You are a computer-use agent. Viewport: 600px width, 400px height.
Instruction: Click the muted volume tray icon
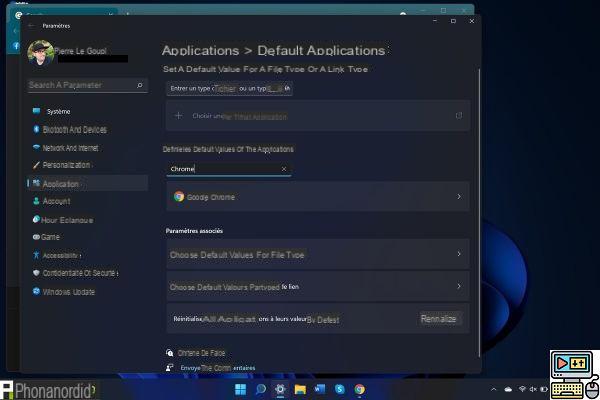(x=533, y=389)
